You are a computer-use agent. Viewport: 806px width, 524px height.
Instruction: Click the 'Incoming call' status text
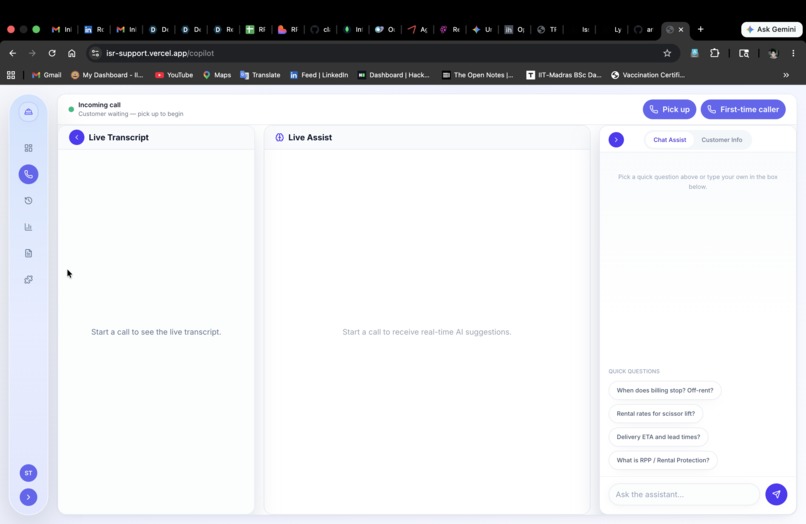click(99, 105)
